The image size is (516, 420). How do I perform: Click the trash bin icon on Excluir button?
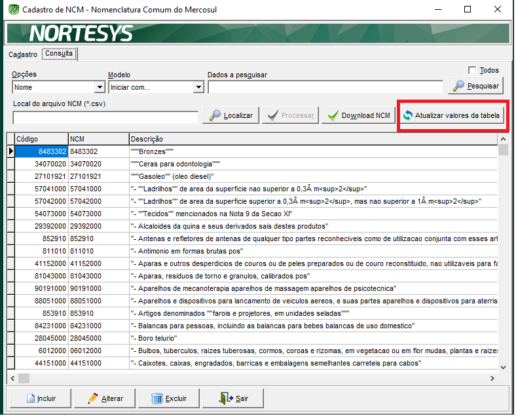point(157,398)
